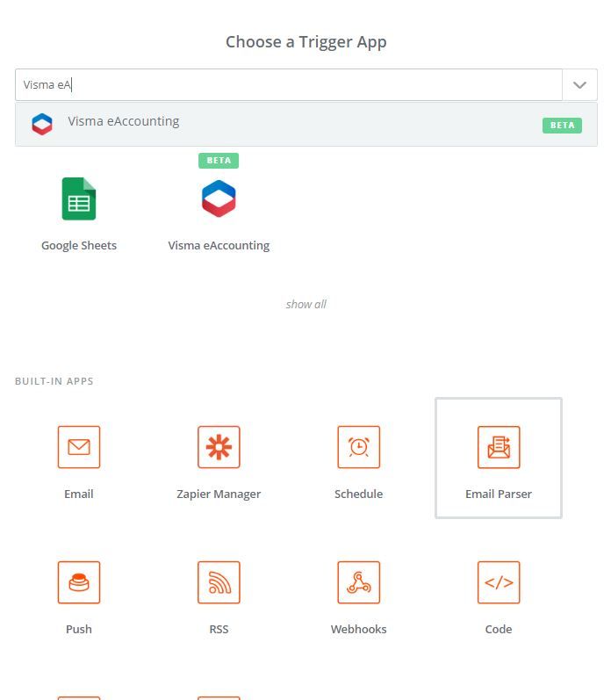
Task: Open the Email Parser app icon
Action: [x=499, y=447]
